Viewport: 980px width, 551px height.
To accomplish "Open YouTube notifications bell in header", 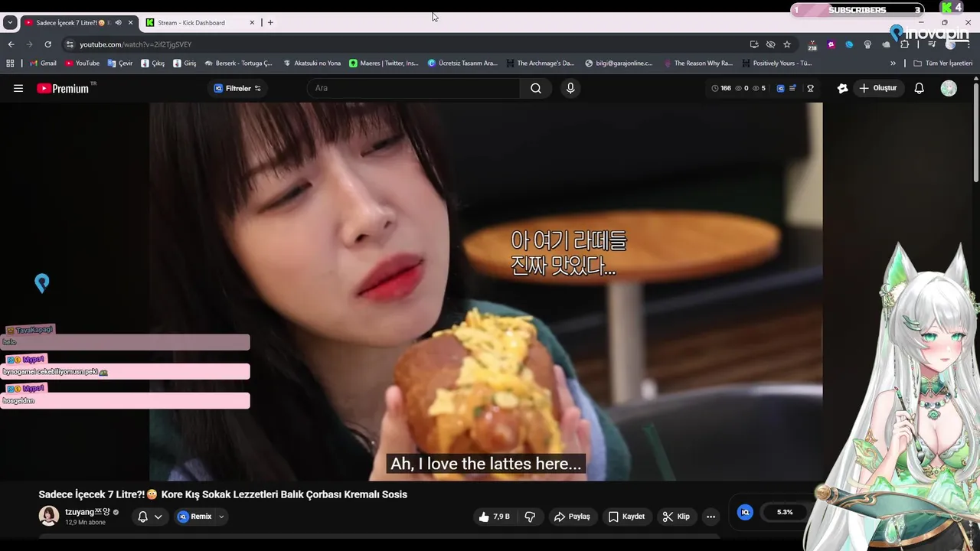I will 920,88.
